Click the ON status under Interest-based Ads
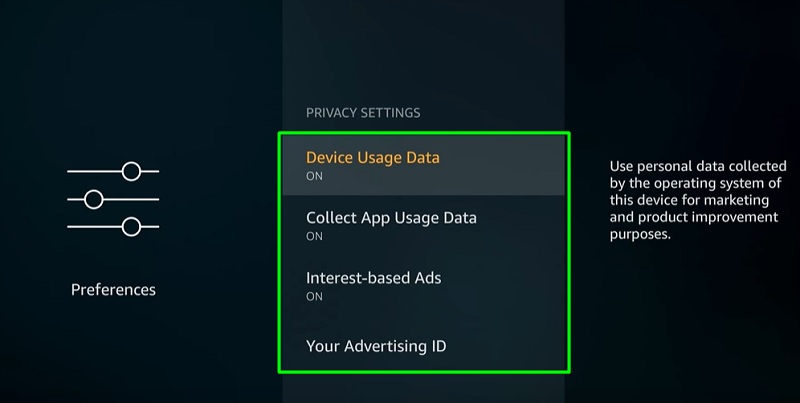 pyautogui.click(x=314, y=296)
